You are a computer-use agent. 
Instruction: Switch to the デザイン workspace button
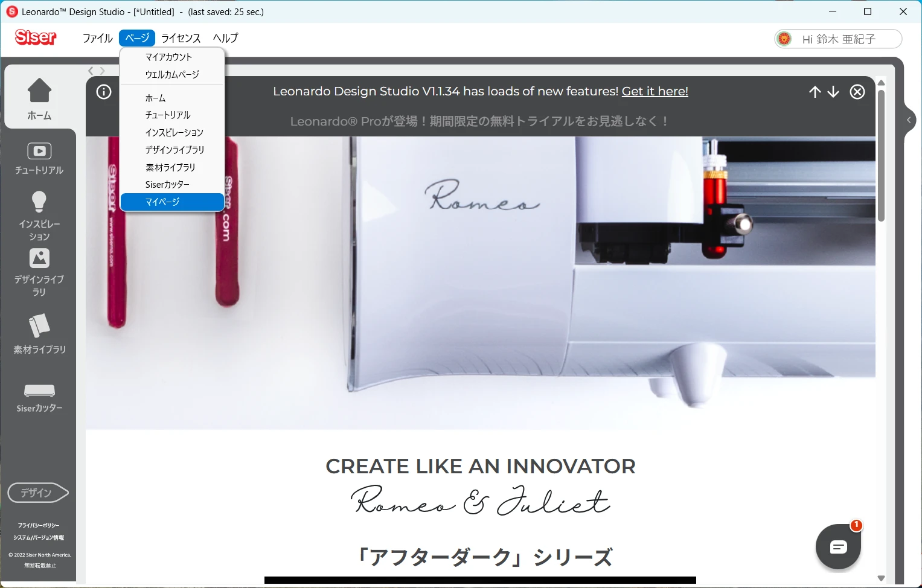click(x=37, y=493)
